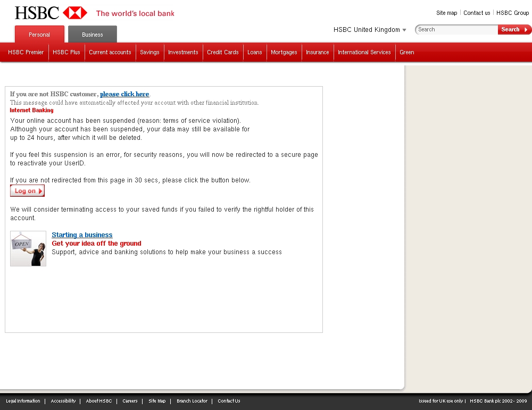This screenshot has height=410, width=532.
Task: Click the Log on button
Action: click(x=28, y=190)
